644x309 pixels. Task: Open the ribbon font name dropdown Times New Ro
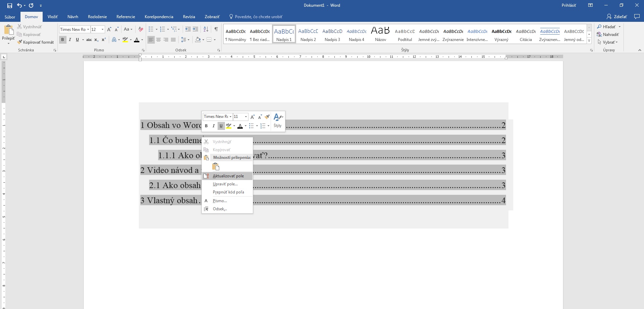(88, 30)
